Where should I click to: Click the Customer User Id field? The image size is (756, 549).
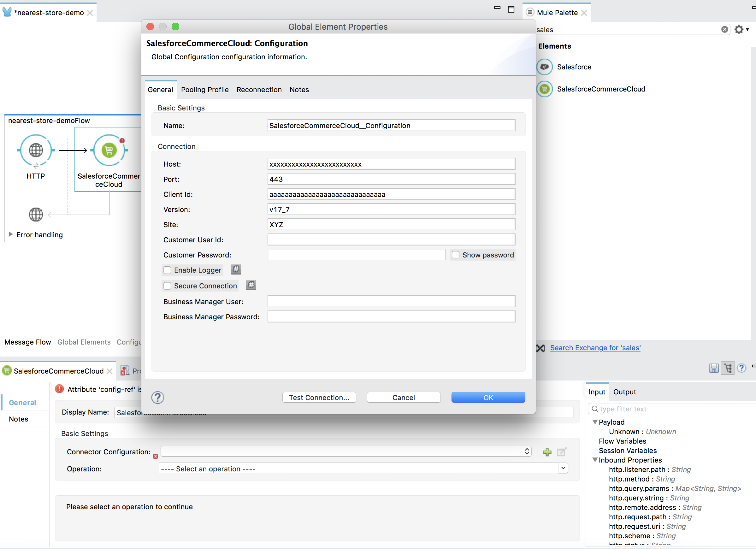391,239
